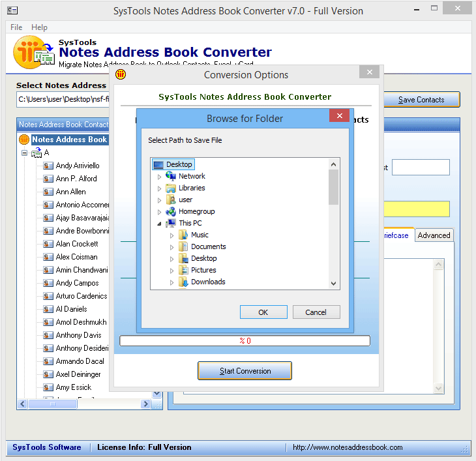Click contact card icon for Amy Essick
The image size is (476, 461).
[48, 387]
